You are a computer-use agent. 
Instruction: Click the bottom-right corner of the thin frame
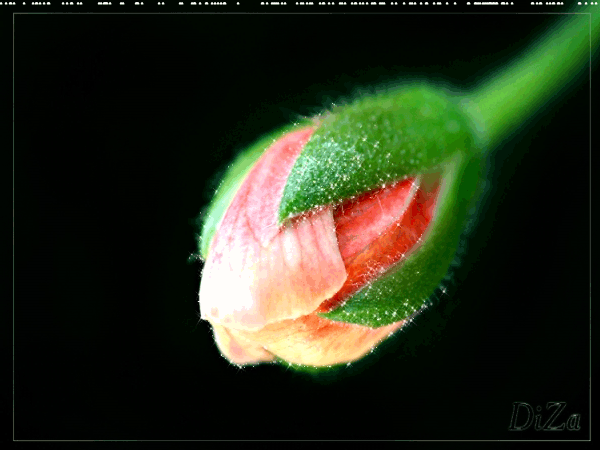click(590, 440)
